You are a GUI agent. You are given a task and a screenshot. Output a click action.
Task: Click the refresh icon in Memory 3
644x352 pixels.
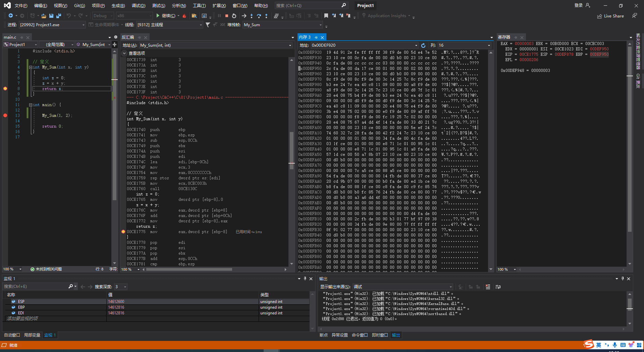click(x=423, y=45)
